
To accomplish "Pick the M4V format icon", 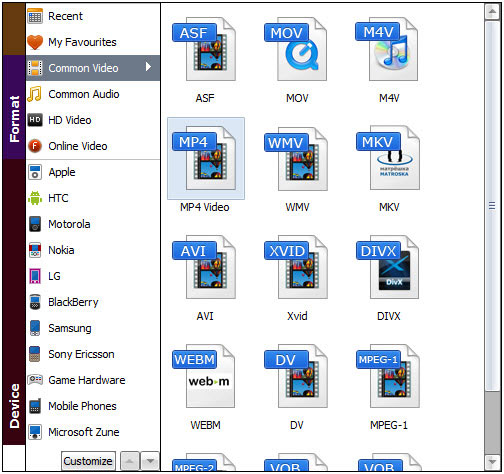I will pyautogui.click(x=387, y=49).
